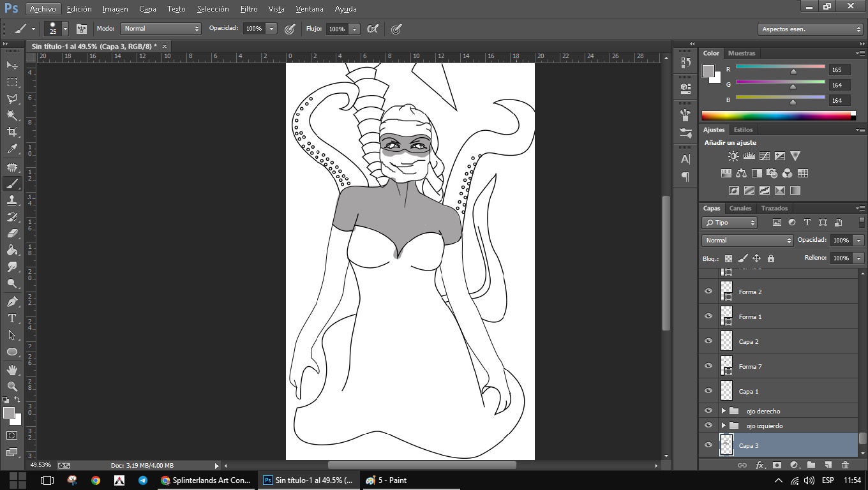Hide the ojo derecho group
868x490 pixels.
coord(708,411)
